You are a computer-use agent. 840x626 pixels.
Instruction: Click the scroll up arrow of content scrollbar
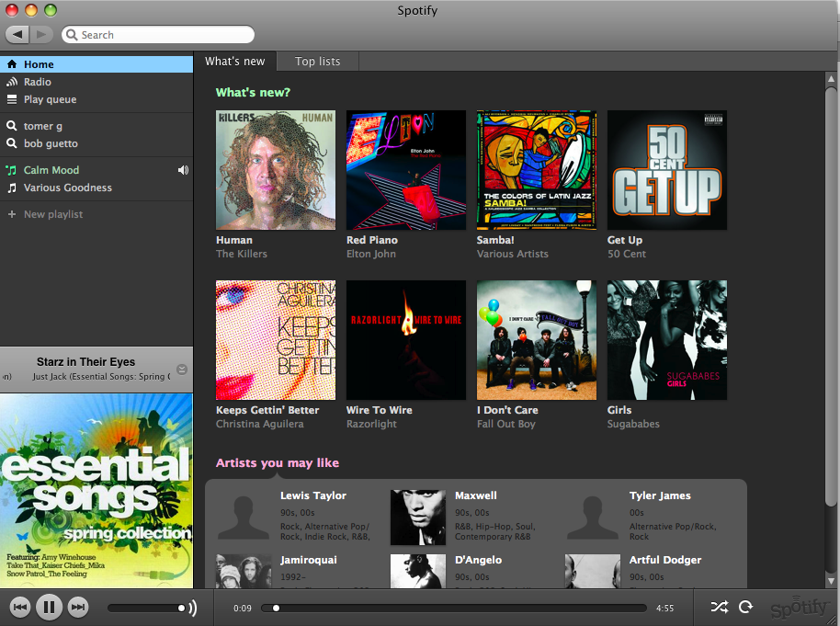coord(831,79)
